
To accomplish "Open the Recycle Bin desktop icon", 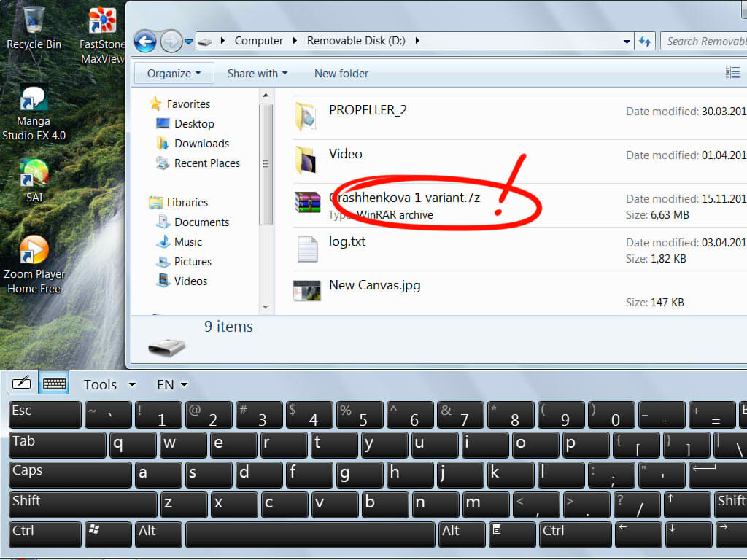I will 34,28.
